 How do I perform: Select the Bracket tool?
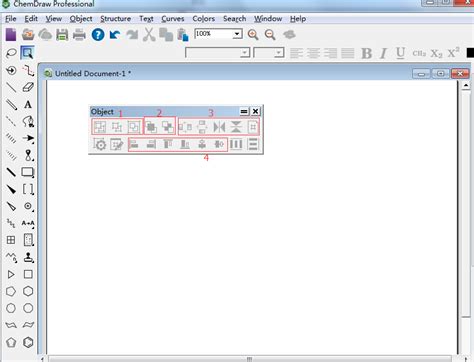[x=28, y=189]
